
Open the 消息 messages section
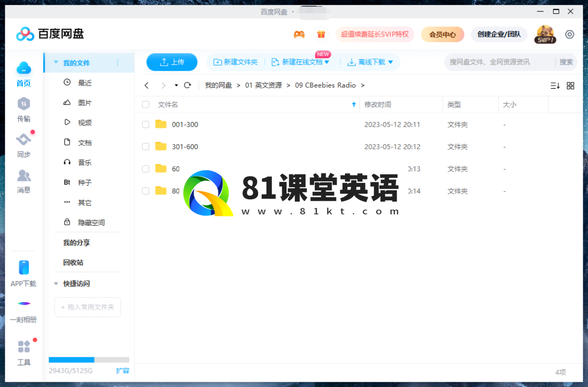click(24, 180)
